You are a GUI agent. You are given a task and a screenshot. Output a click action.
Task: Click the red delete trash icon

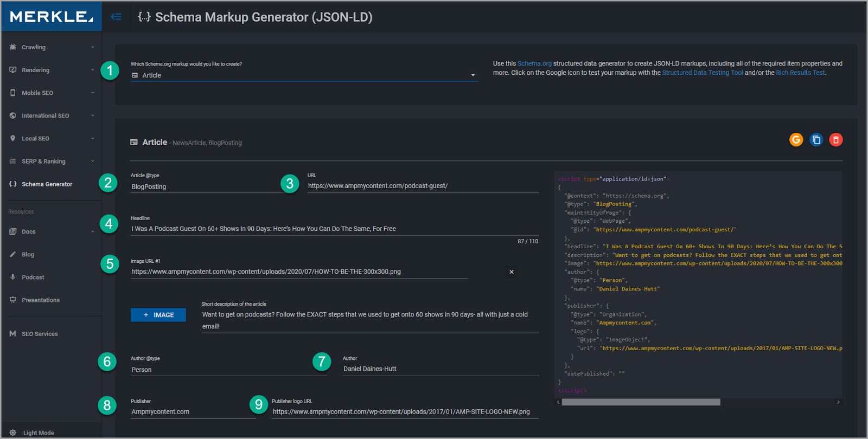click(836, 140)
